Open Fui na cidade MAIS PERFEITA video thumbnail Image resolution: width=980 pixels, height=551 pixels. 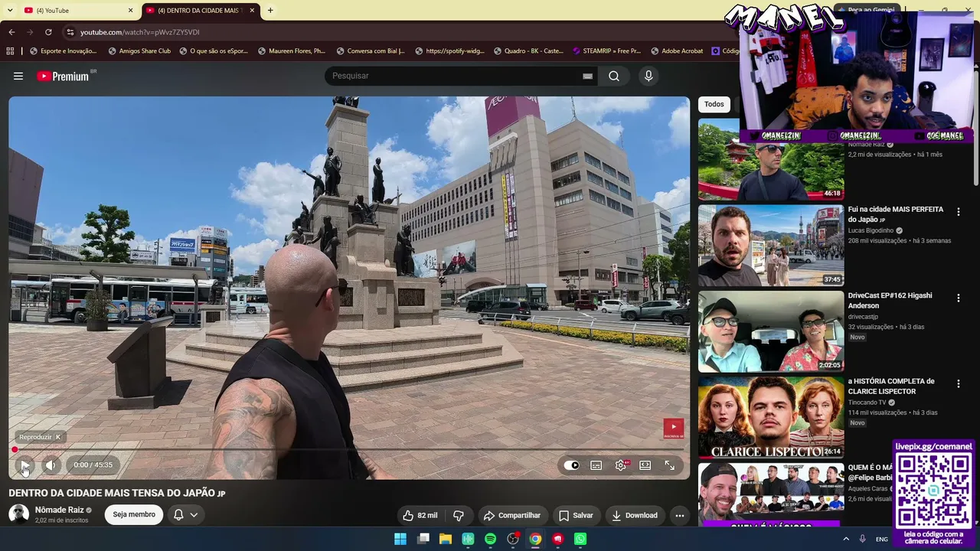point(771,246)
